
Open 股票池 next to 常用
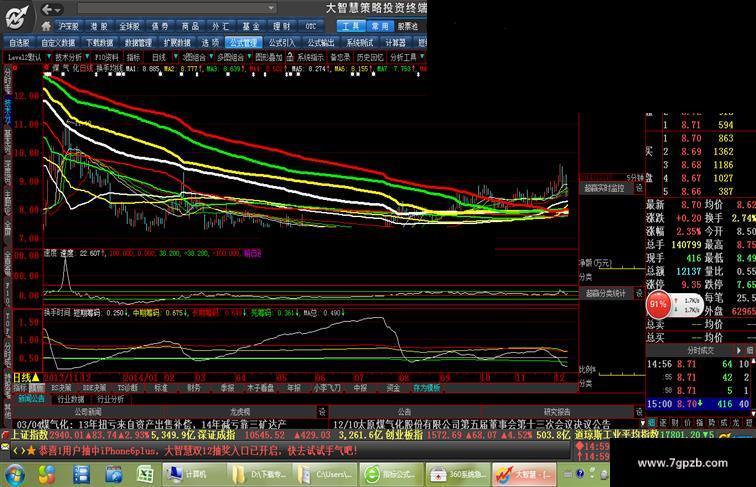[408, 26]
